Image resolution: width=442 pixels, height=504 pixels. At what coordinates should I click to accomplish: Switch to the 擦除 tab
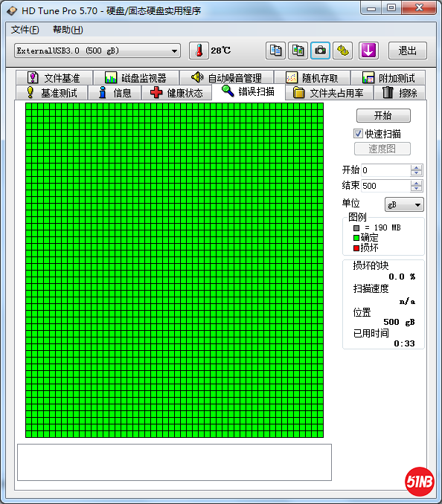coord(400,93)
